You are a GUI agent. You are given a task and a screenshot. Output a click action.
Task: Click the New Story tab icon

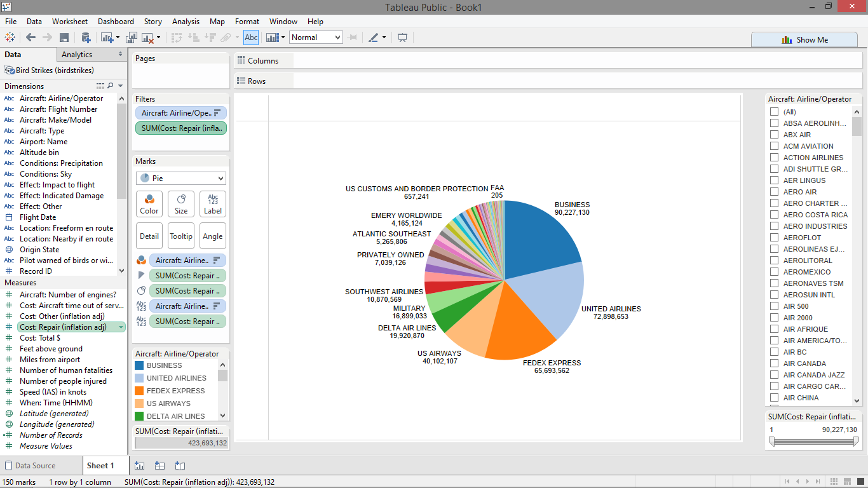point(180,466)
